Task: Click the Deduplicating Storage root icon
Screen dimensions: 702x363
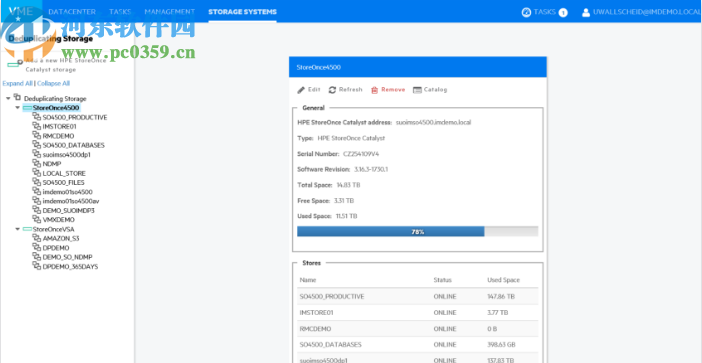Action: tap(17, 98)
